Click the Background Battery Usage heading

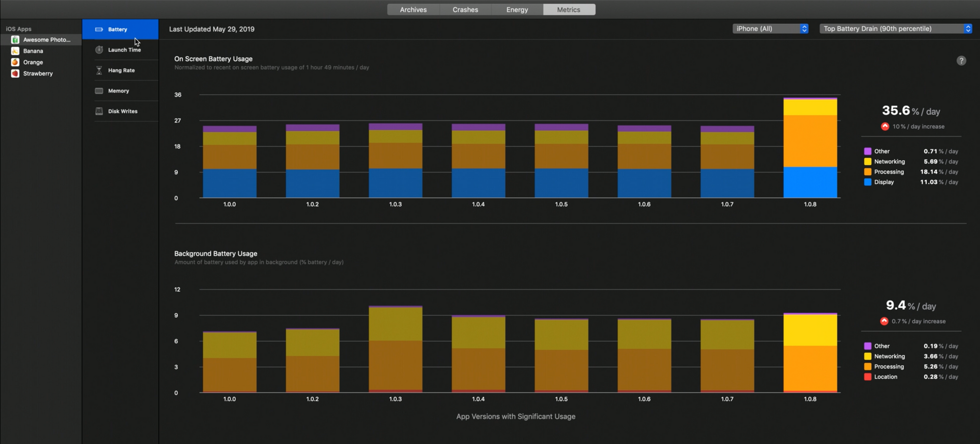tap(216, 253)
